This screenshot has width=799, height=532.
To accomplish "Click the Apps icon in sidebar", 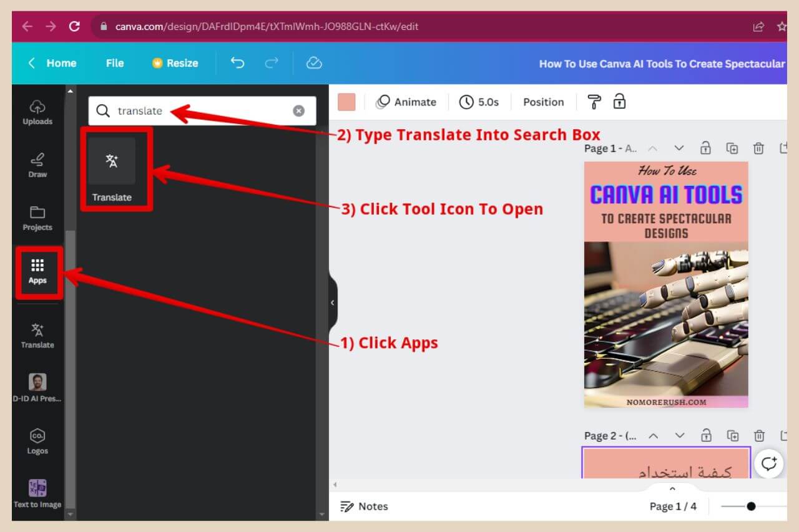I will (x=37, y=271).
